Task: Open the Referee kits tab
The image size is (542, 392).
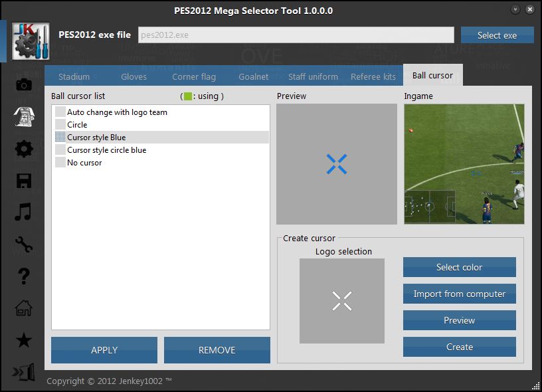Action: click(x=373, y=76)
